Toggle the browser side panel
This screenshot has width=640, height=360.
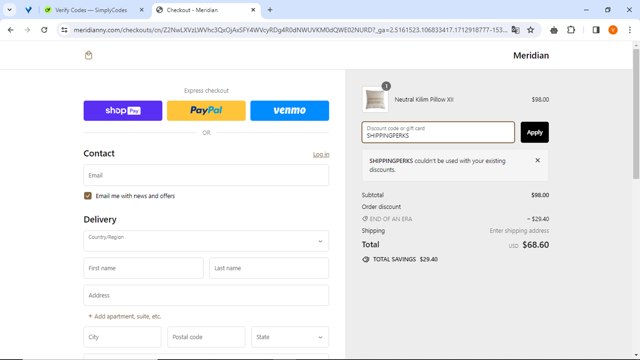[596, 30]
